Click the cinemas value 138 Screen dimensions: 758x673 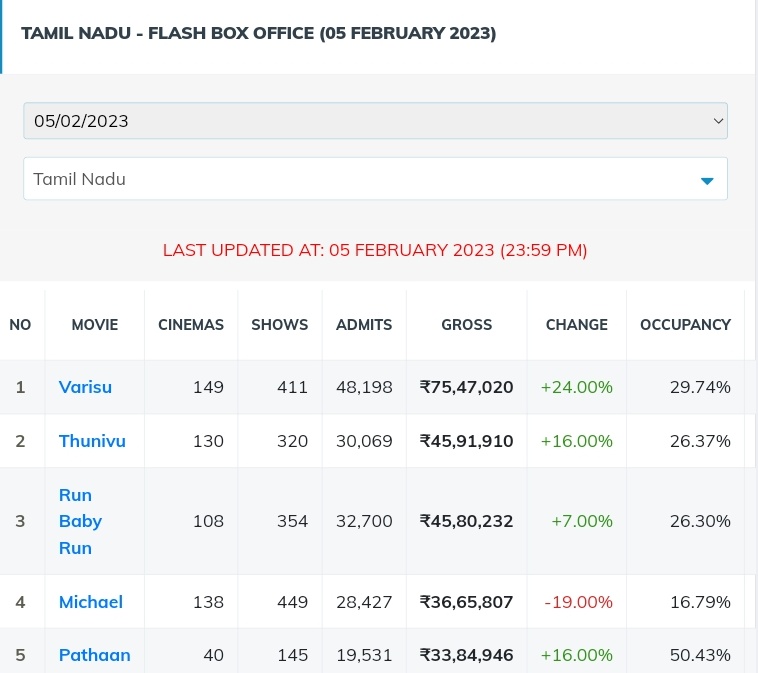208,602
